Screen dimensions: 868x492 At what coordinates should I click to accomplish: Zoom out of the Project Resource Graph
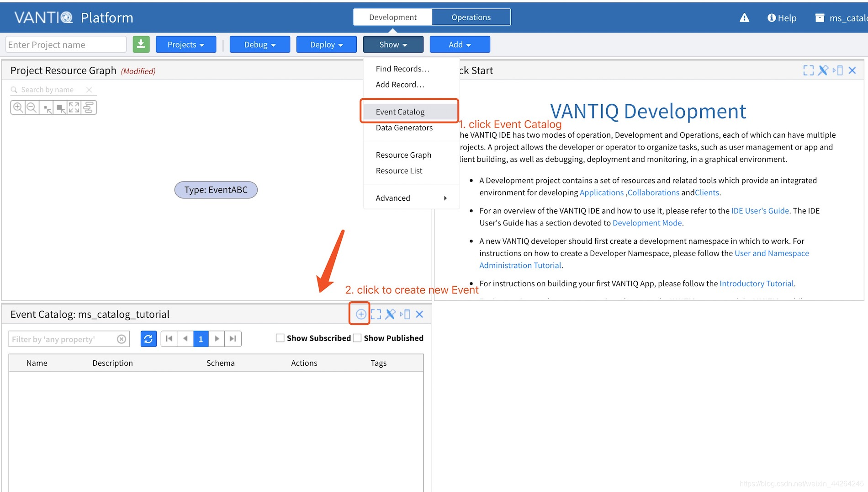pos(32,107)
